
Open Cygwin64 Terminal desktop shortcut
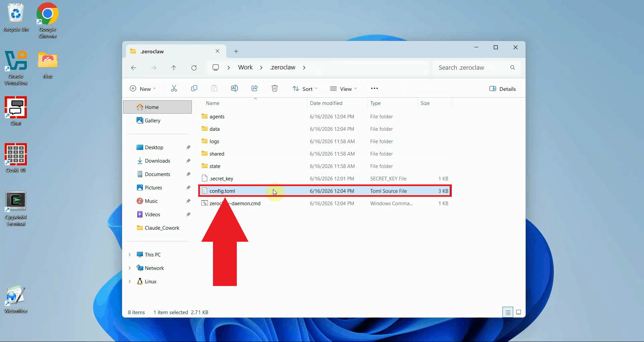click(16, 209)
